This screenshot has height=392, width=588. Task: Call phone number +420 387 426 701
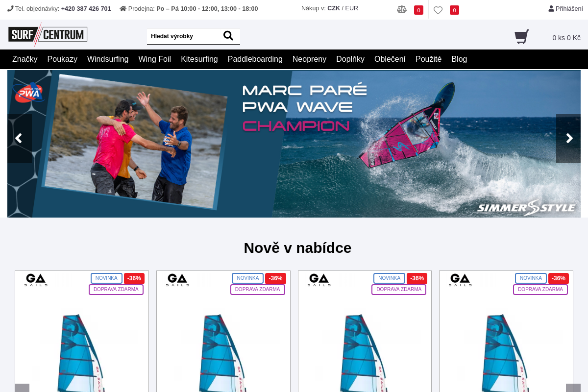pos(86,9)
